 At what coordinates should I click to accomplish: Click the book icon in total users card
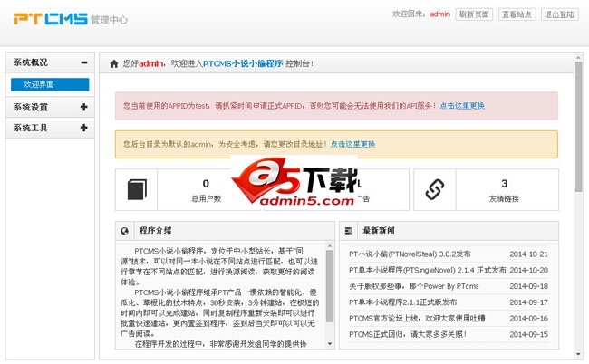point(137,189)
